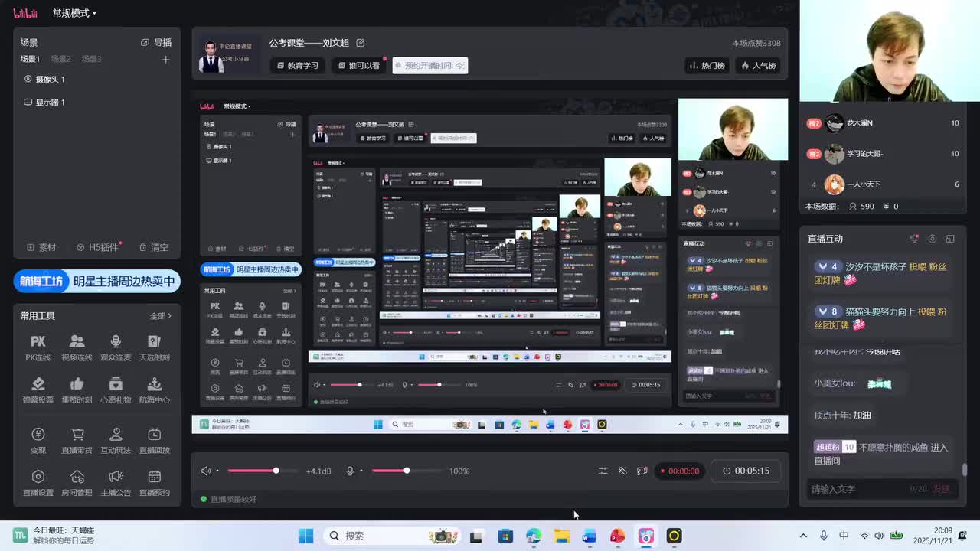Open 视频连线 tool
Screen dimensions: 980x551
click(x=77, y=347)
